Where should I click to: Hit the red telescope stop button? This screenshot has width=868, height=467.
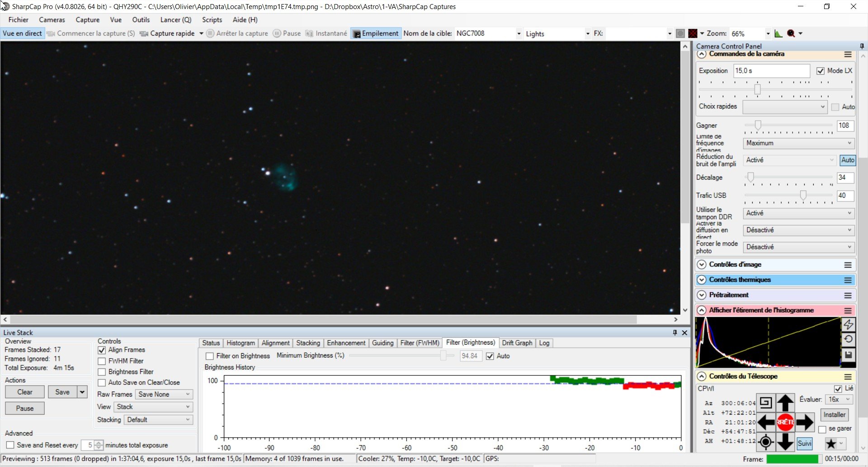[x=785, y=422]
